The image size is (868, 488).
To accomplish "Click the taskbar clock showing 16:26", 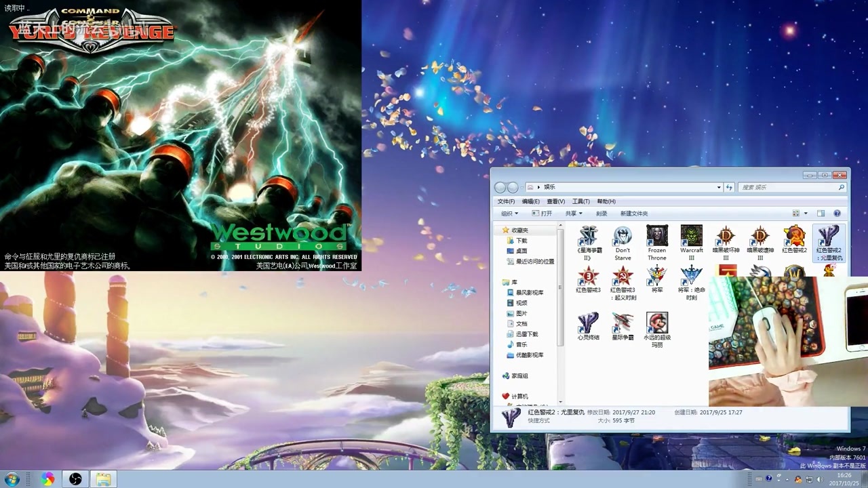I will pos(844,479).
